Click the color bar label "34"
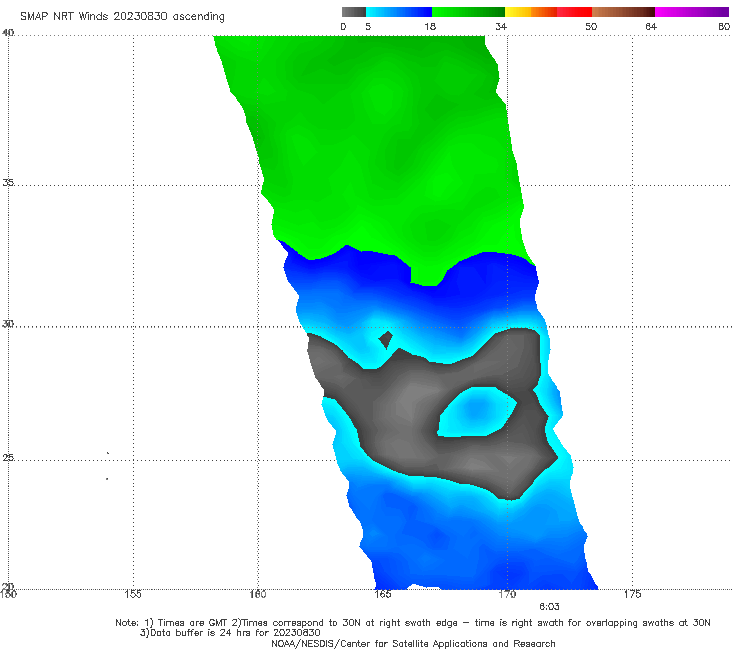Viewport: 740px width, 650px height. [x=501, y=27]
